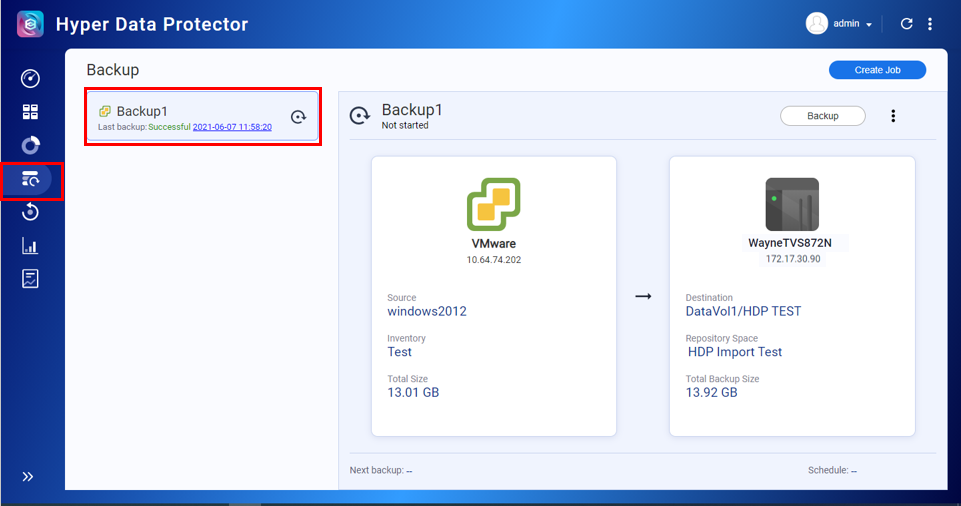Click the Hyper Data Protector logo
Viewport: 961px width, 506px height.
31,24
